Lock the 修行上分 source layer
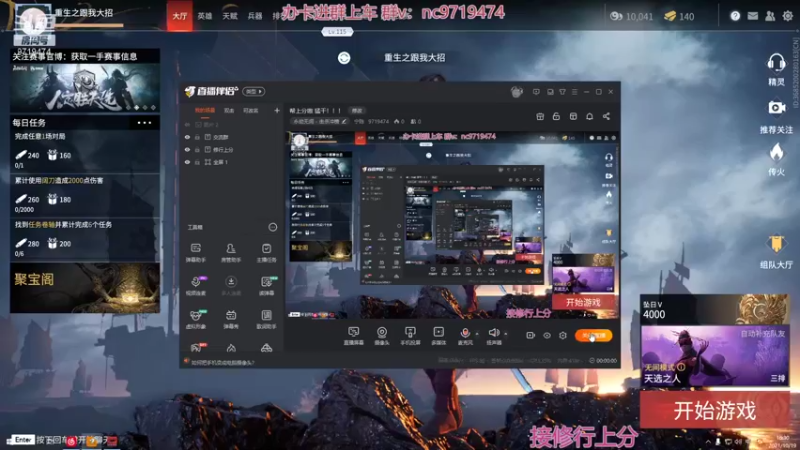The height and width of the screenshot is (450, 800). coord(197,149)
